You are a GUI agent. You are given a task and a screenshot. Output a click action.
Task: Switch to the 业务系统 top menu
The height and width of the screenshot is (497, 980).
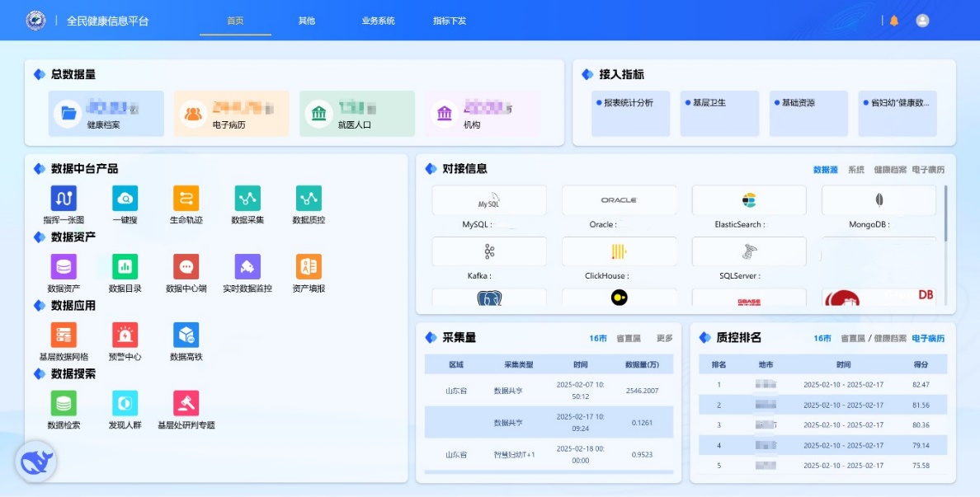click(x=378, y=21)
